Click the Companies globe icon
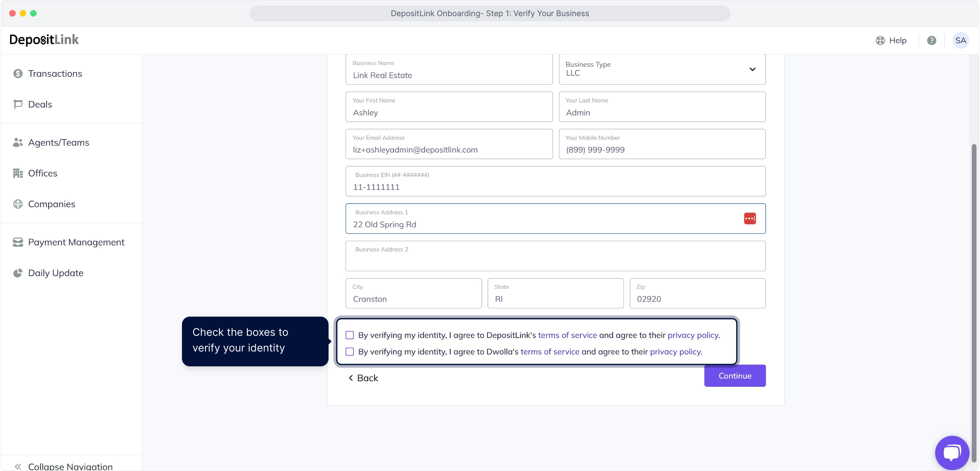 (x=18, y=204)
